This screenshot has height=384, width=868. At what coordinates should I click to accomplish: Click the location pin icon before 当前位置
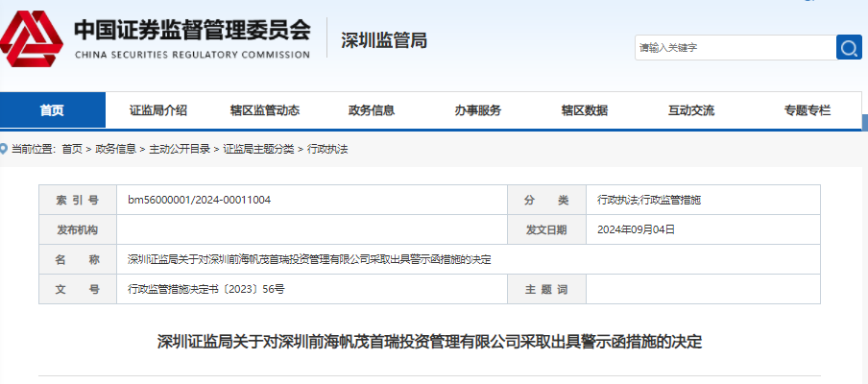(4, 149)
